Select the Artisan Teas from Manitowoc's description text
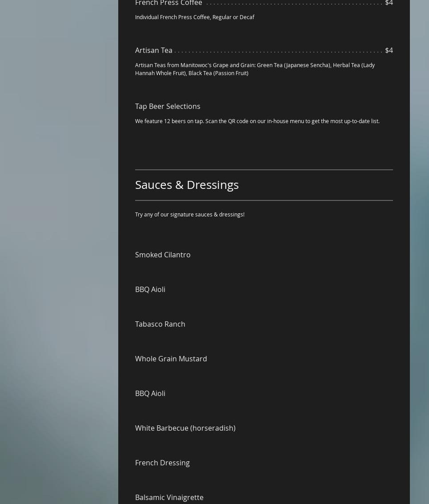Viewport: 429px width, 504px height. [x=255, y=69]
